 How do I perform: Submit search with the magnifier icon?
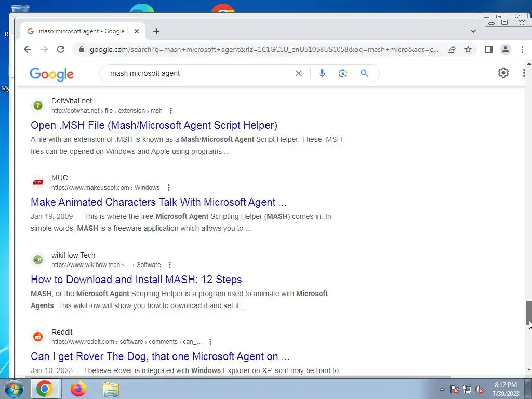(x=364, y=73)
